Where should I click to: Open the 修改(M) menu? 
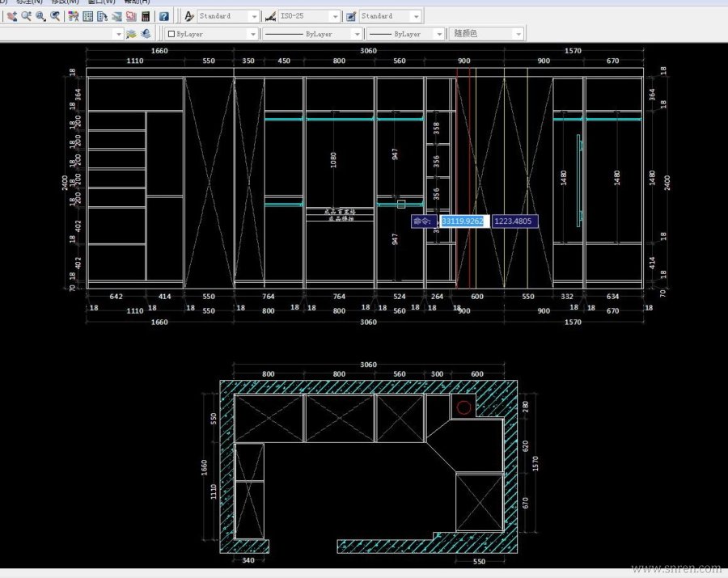66,2
